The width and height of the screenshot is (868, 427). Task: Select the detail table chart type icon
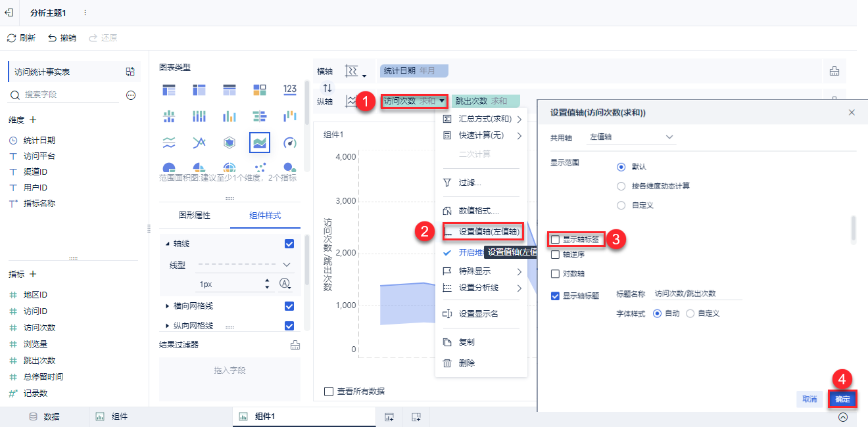[x=229, y=89]
